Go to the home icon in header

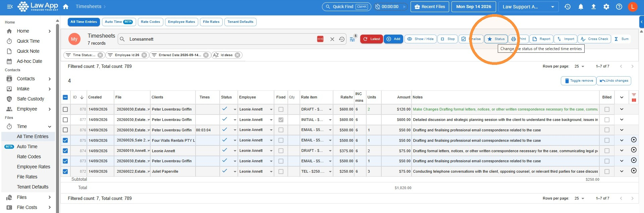(x=66, y=7)
